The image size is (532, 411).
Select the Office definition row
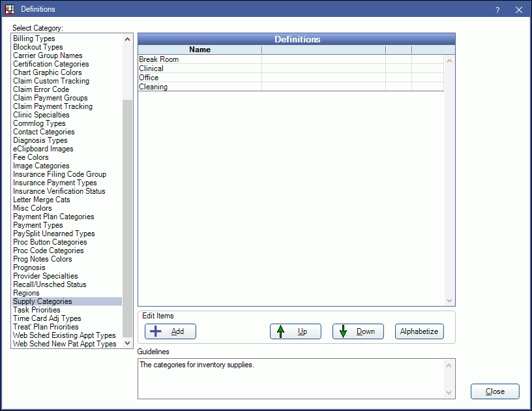point(291,78)
